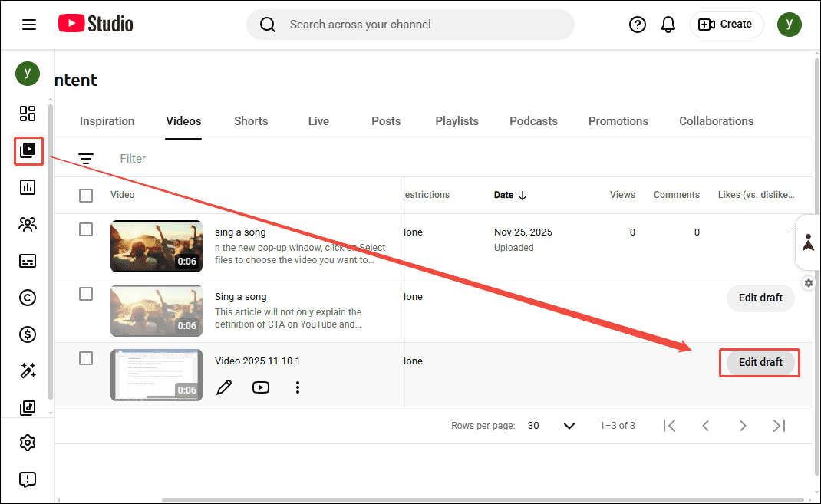The image size is (821, 504).
Task: Open the Playlists tab
Action: click(x=457, y=120)
